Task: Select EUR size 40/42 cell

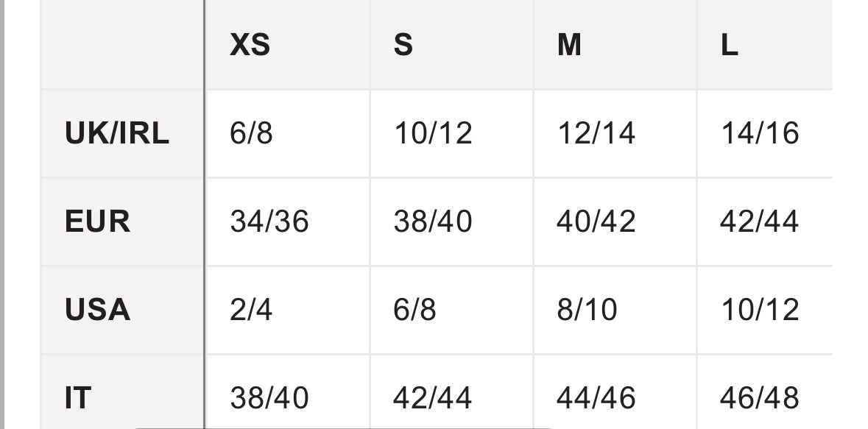Action: click(615, 221)
